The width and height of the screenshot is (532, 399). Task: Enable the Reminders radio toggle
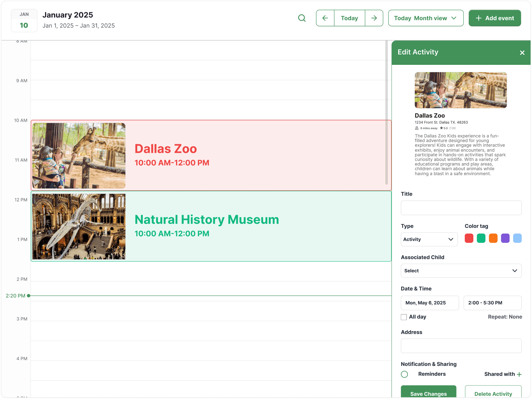pyautogui.click(x=404, y=374)
